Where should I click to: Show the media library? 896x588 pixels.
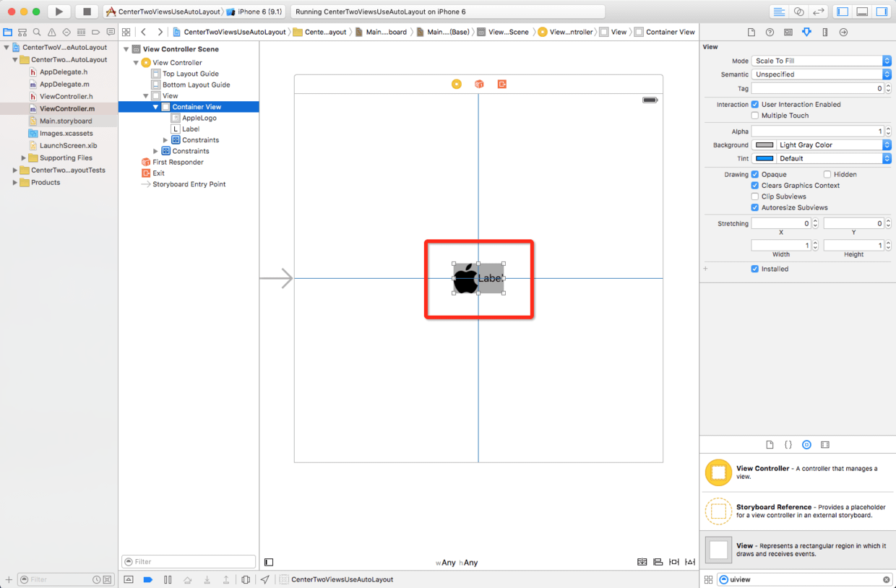[x=825, y=445]
